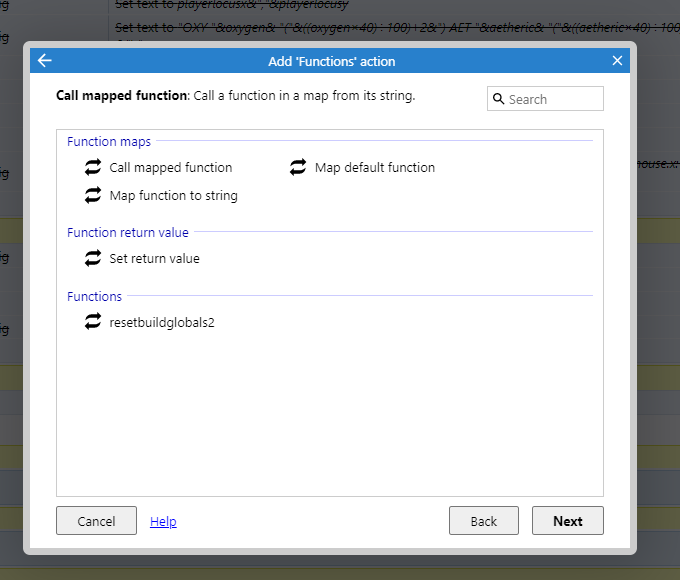Click the Set return value icon
The image size is (680, 580).
(x=93, y=258)
